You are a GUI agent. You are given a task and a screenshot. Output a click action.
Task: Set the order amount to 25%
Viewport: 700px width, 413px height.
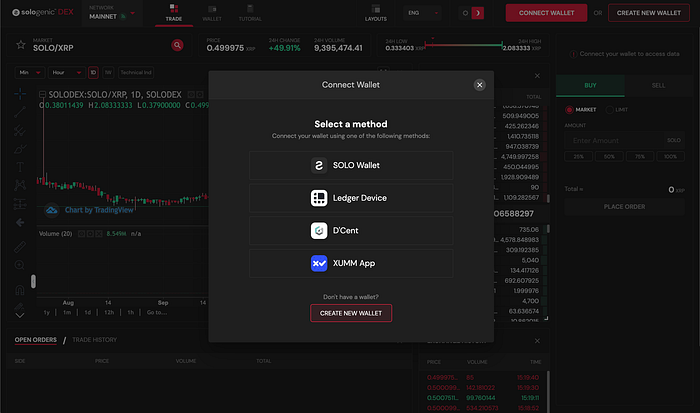tap(579, 157)
